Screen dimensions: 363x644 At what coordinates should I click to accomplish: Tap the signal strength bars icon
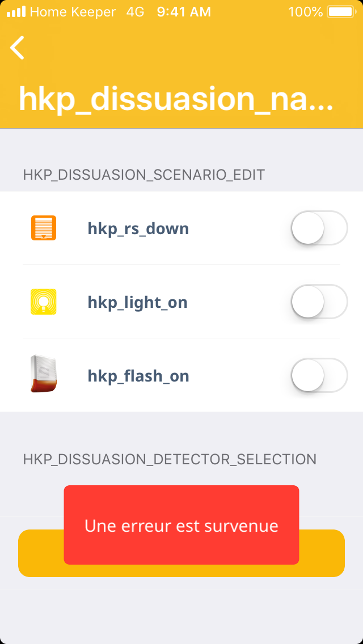16,12
